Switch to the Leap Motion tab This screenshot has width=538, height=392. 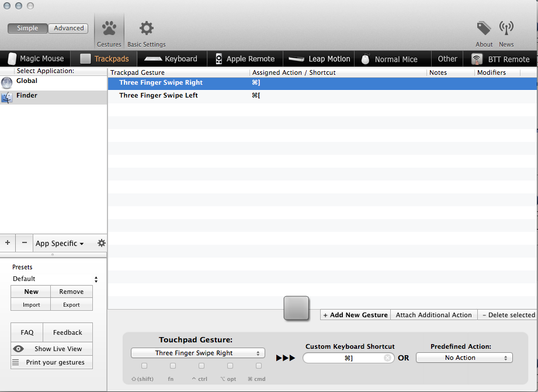(319, 58)
